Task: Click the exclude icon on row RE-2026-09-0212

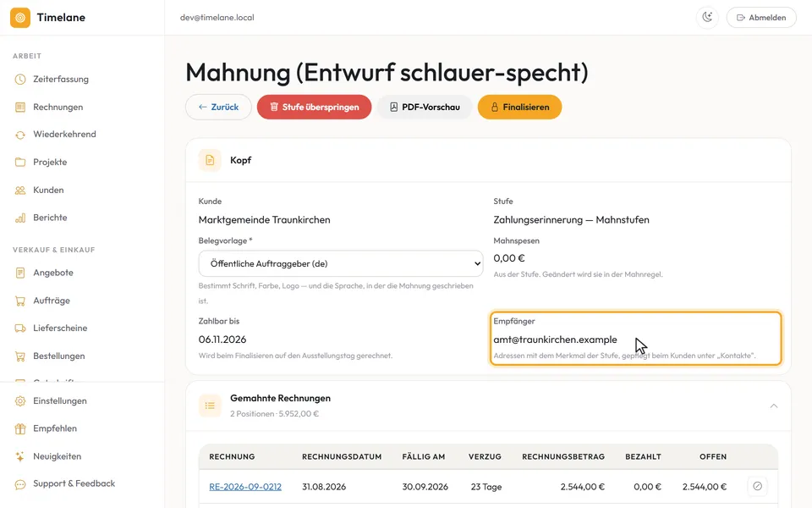Action: pyautogui.click(x=758, y=486)
